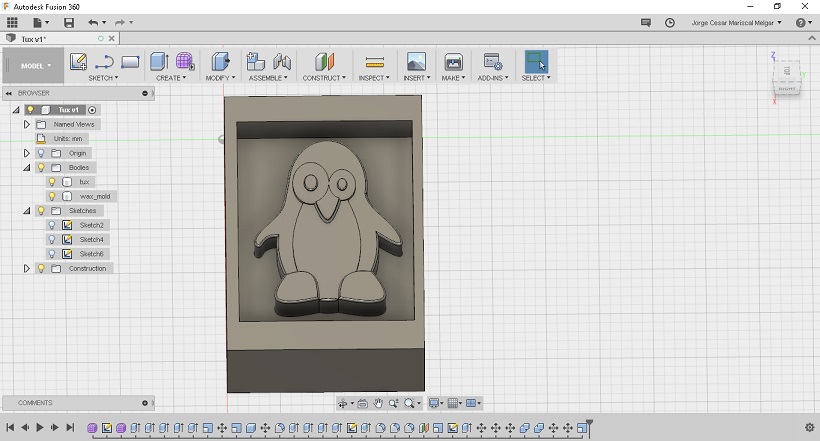This screenshot has width=820, height=441.
Task: Hide the tux body
Action: pyautogui.click(x=52, y=182)
